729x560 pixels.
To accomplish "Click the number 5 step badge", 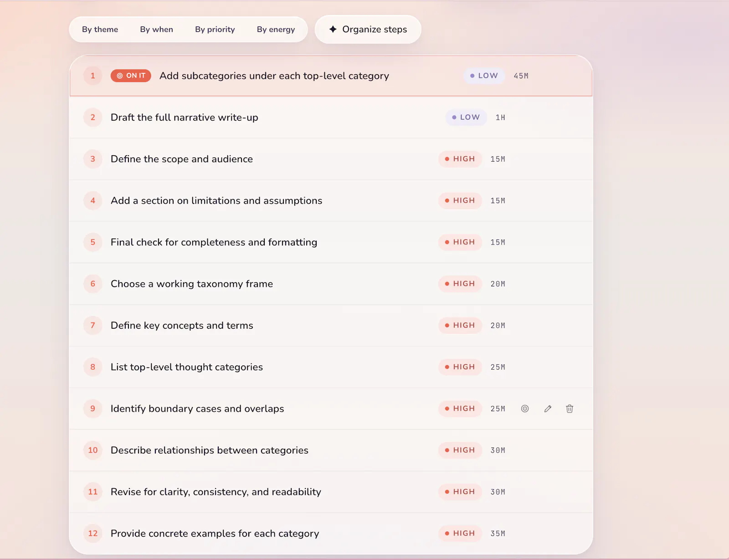I will point(93,242).
